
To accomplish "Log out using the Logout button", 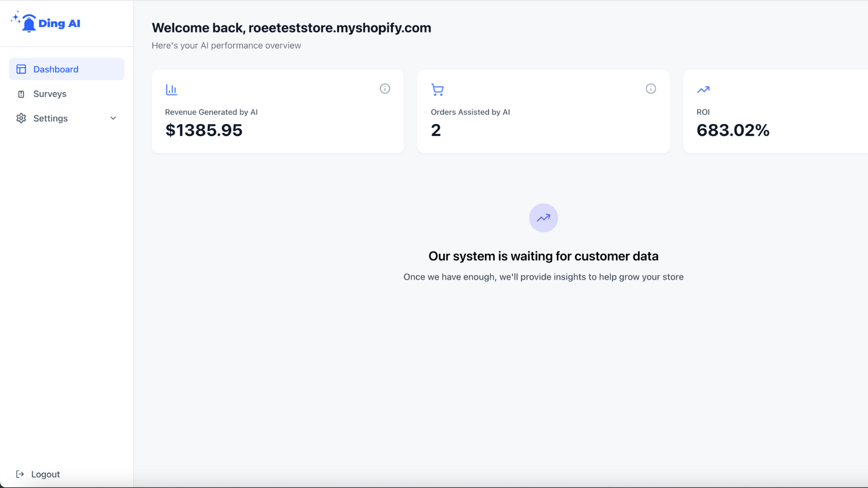I will click(x=38, y=474).
